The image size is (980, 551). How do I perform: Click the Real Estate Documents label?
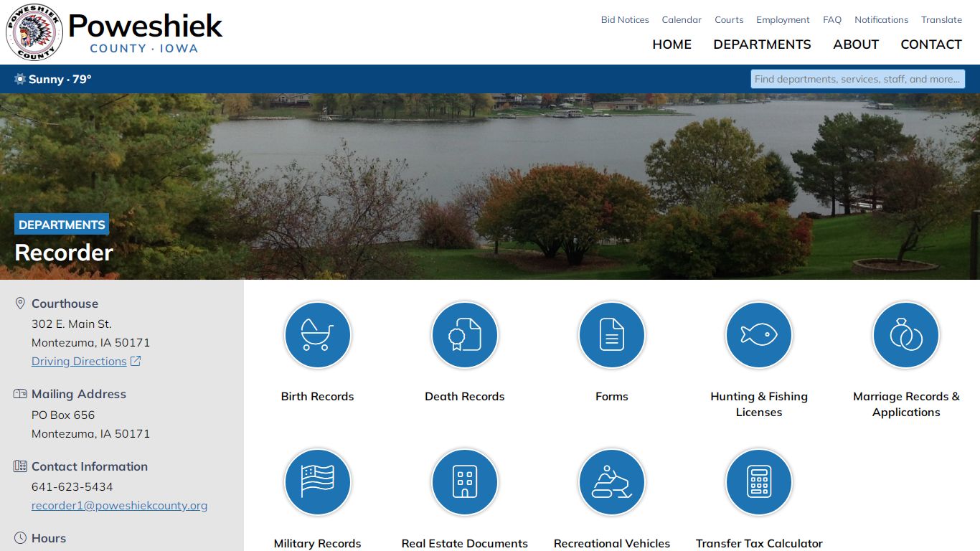[464, 543]
